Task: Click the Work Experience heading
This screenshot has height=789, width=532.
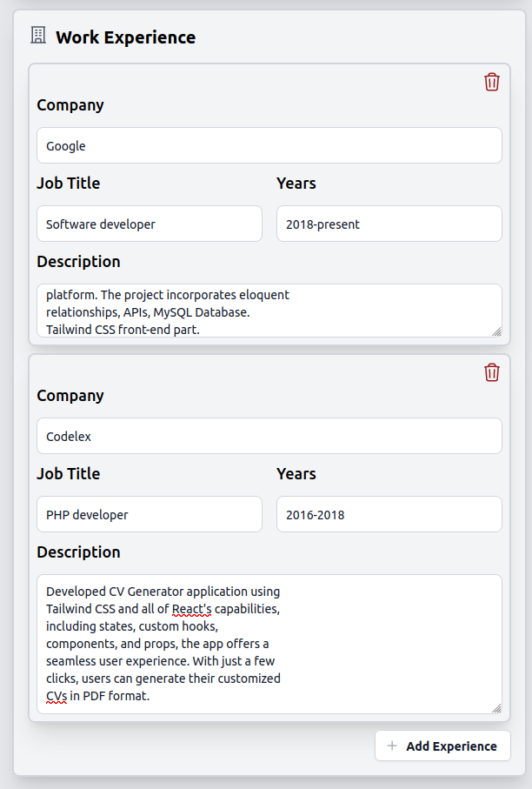Action: pos(125,37)
